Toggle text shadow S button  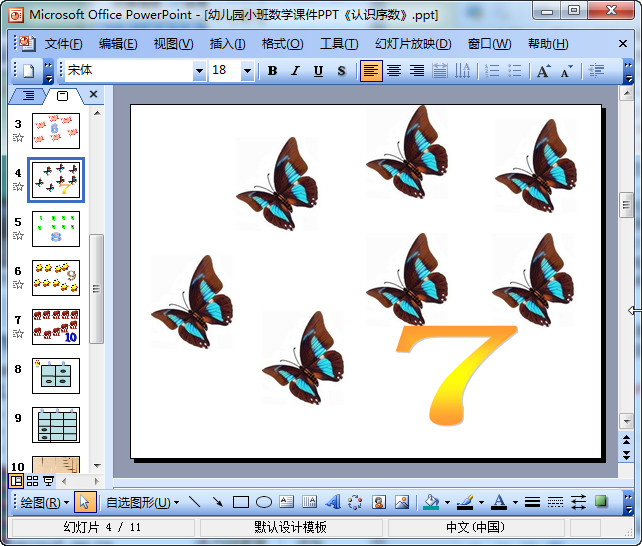[x=341, y=71]
